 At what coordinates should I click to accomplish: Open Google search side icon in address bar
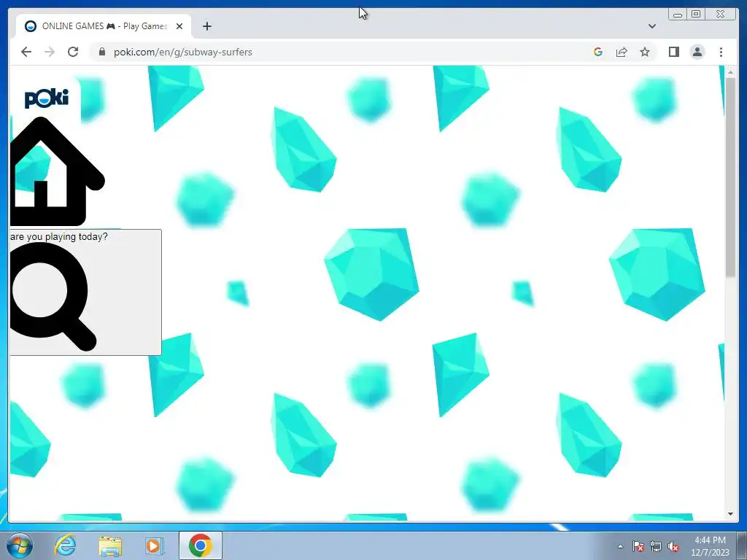pos(598,52)
